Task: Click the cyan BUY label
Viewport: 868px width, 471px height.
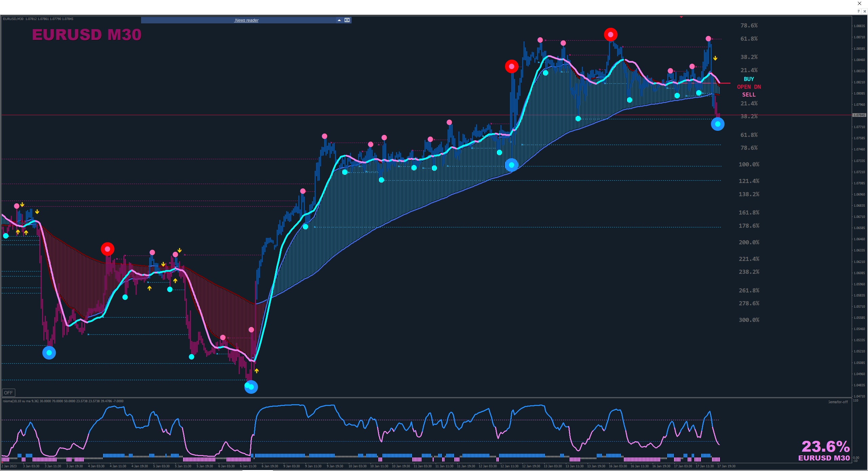Action: tap(749, 79)
